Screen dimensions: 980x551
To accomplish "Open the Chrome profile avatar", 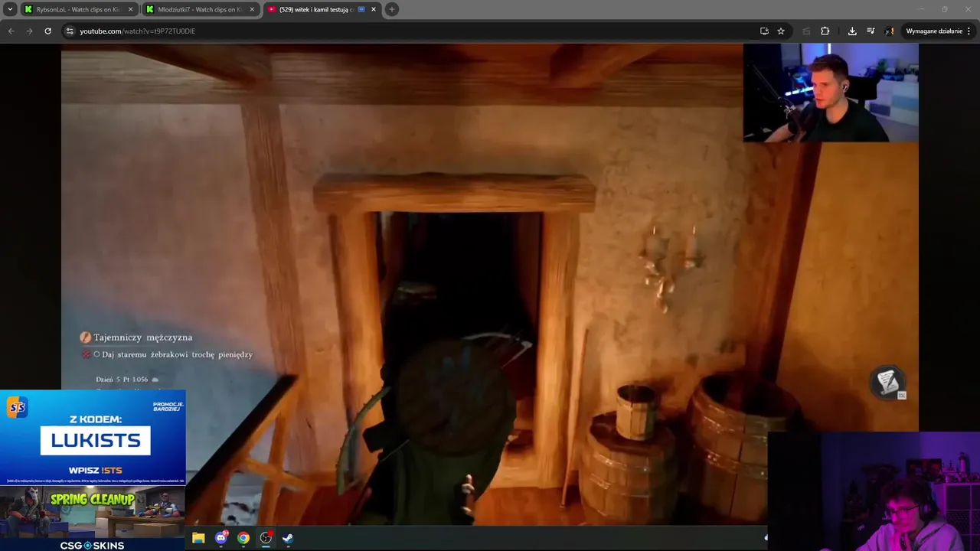I will point(889,31).
